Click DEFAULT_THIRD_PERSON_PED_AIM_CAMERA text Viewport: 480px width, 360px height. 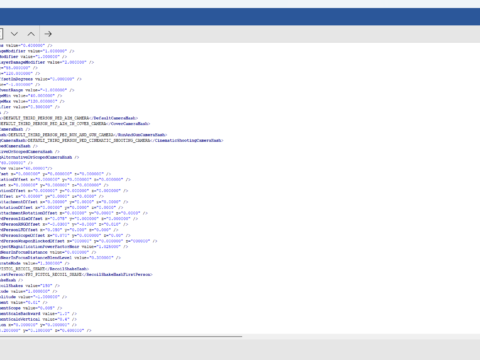tap(46, 118)
